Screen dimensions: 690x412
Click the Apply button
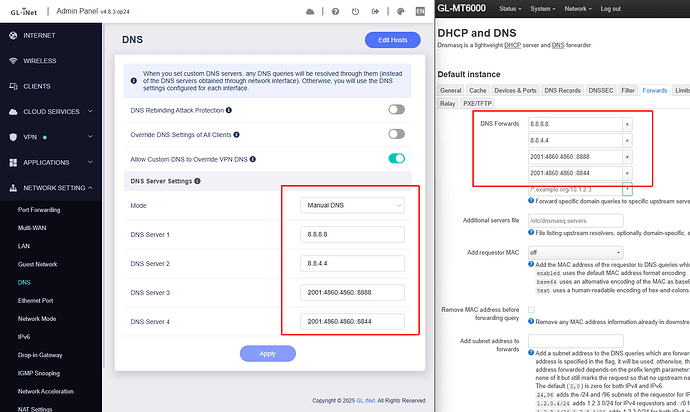[267, 353]
